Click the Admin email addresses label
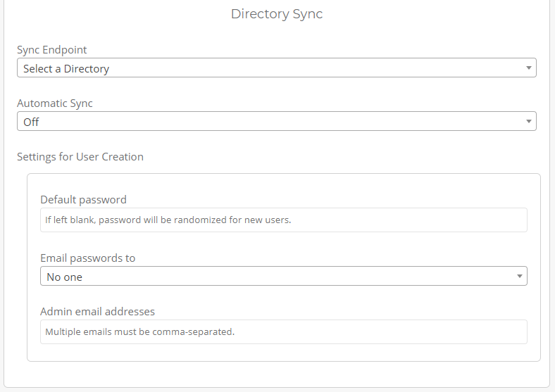Image resolution: width=555 pixels, height=392 pixels. pos(97,311)
